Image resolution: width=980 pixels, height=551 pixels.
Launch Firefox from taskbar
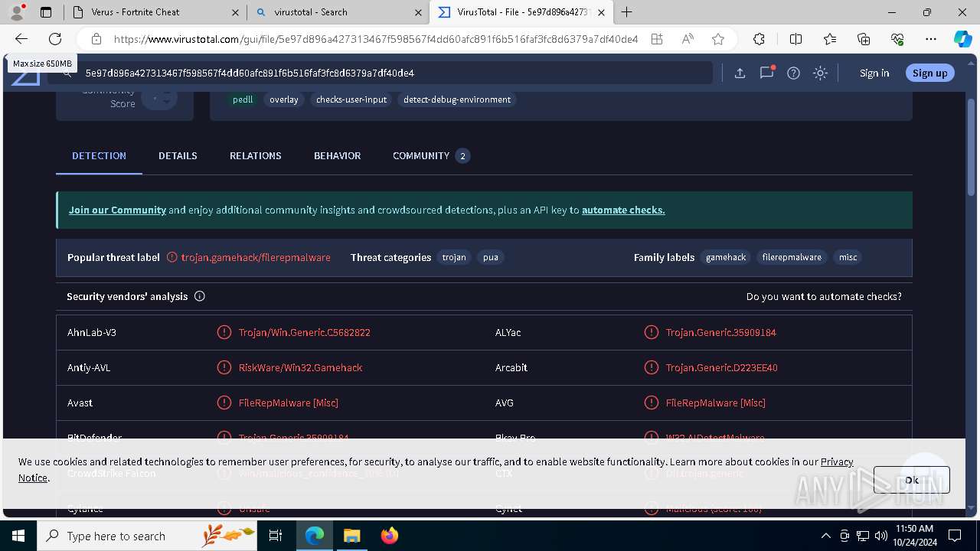coord(389,536)
